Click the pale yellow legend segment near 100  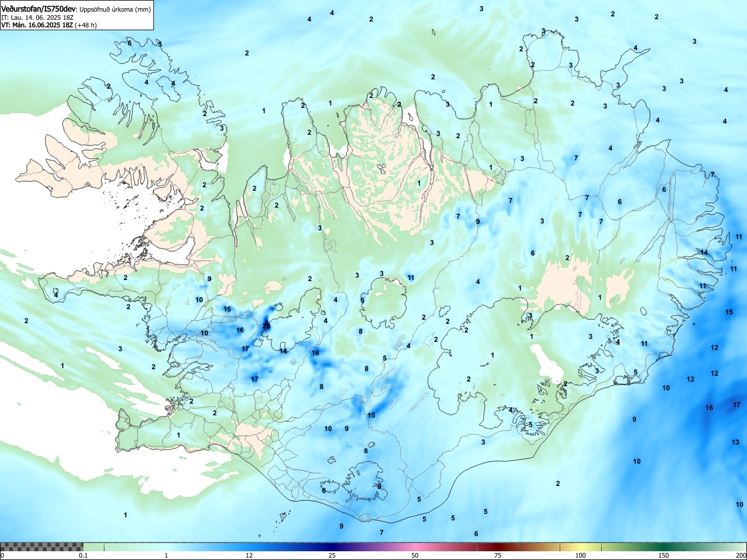pos(581,547)
